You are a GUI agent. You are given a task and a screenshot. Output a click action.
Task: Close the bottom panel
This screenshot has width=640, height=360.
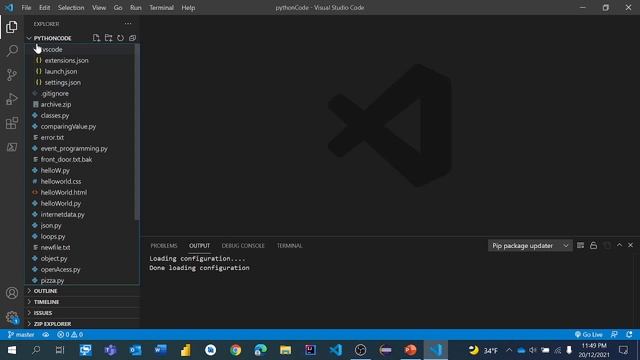[631, 245]
